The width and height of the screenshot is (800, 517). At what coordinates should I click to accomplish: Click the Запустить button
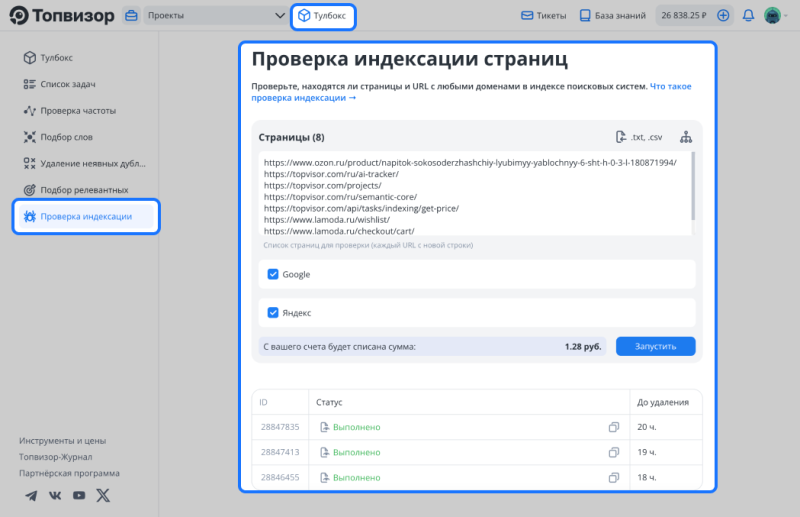[x=655, y=346]
